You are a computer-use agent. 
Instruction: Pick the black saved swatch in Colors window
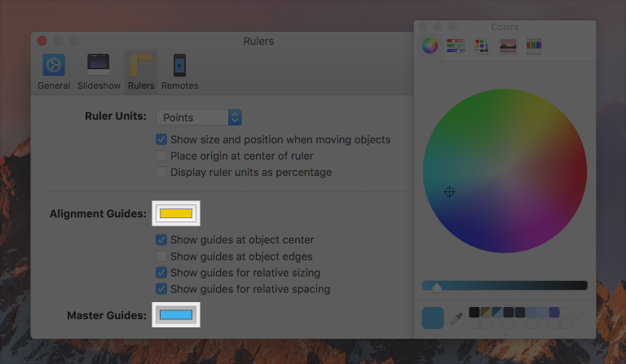pos(474,312)
